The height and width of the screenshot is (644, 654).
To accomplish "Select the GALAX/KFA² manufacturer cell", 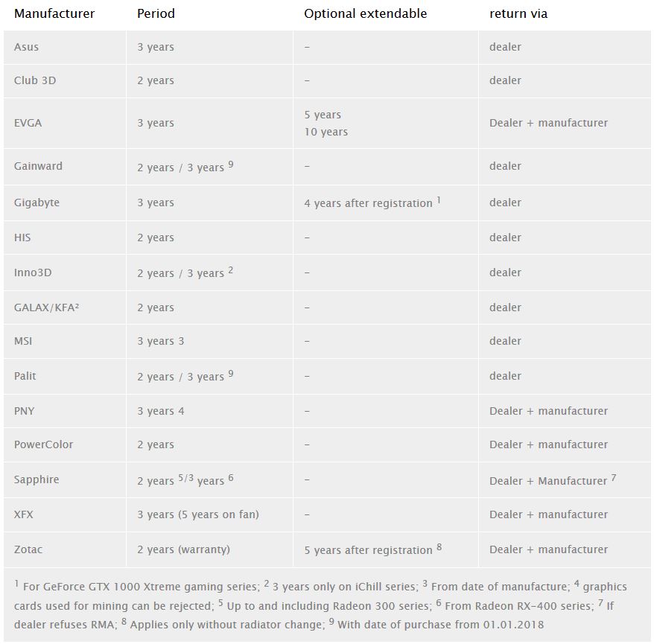I will [46, 307].
